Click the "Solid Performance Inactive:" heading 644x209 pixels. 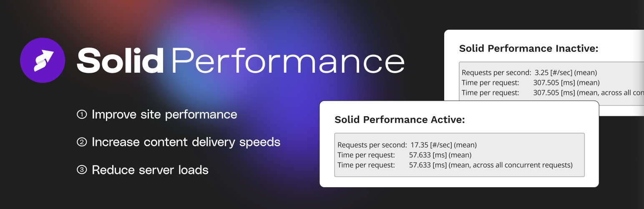click(x=528, y=48)
